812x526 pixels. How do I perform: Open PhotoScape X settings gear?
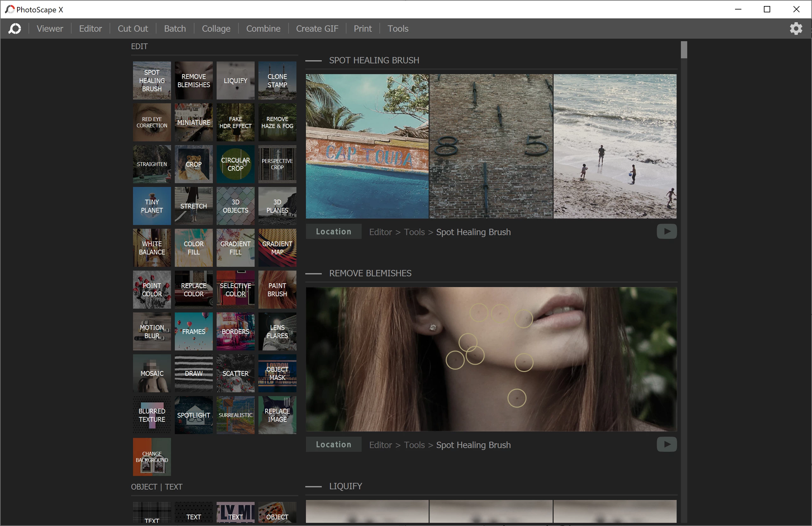[796, 28]
